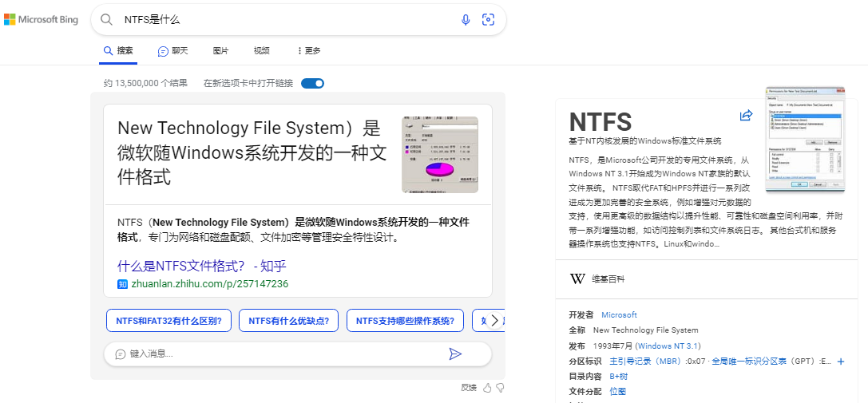This screenshot has width=868, height=403.
Task: Start voice search with microphone icon
Action: tap(466, 20)
